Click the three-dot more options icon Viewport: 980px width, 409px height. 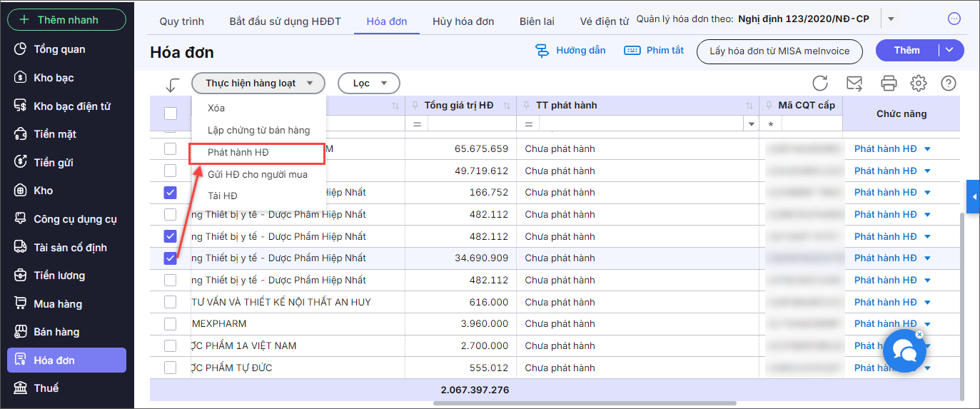click(x=954, y=19)
